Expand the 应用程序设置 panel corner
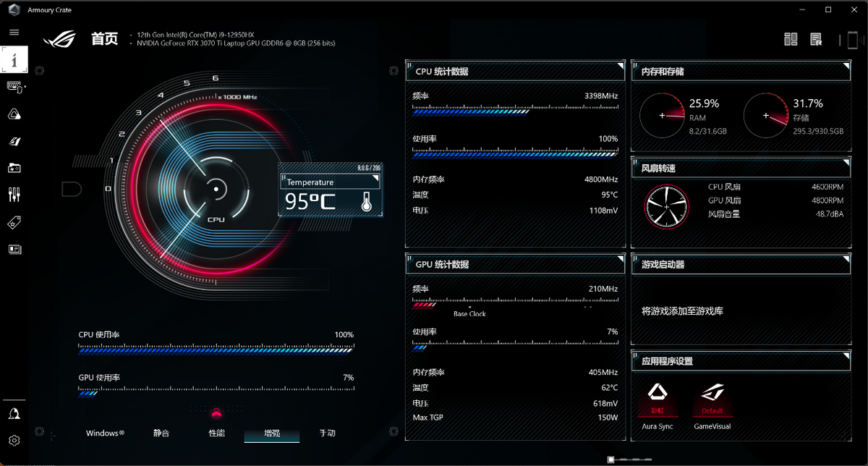This screenshot has height=466, width=868. (846, 356)
